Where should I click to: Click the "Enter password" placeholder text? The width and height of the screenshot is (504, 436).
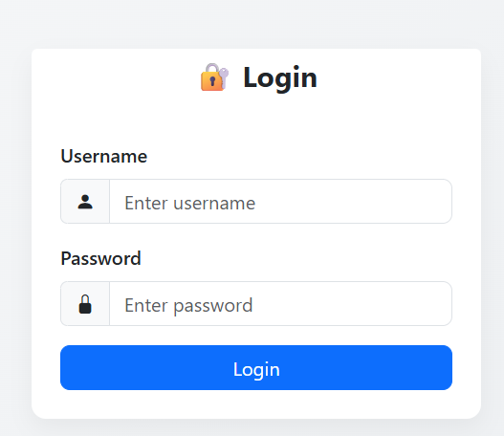click(x=188, y=305)
